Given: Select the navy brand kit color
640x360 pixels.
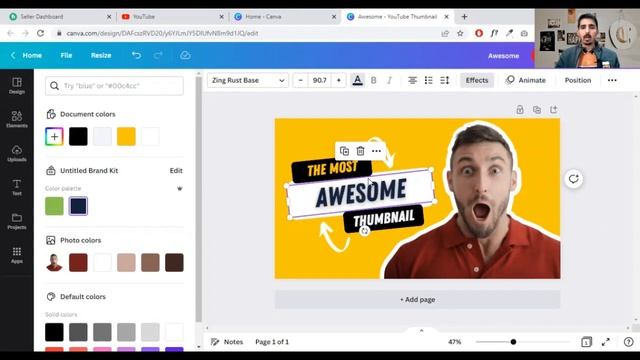Looking at the screenshot, I should click(78, 206).
